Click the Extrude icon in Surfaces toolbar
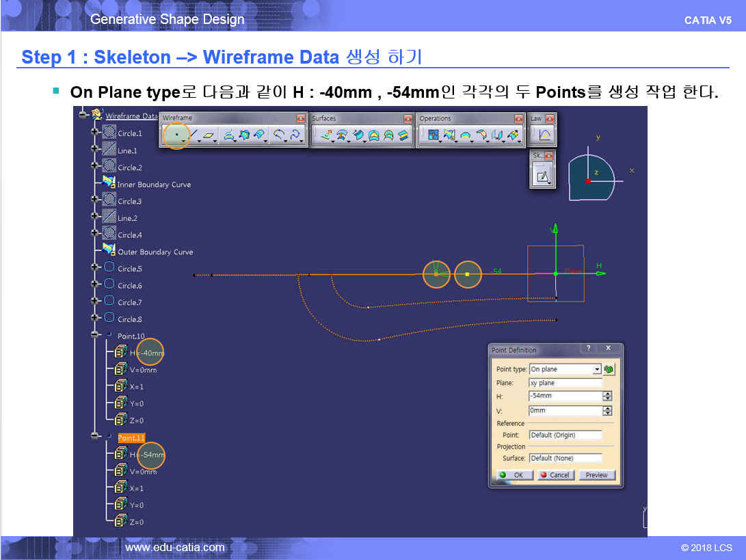 pyautogui.click(x=326, y=136)
